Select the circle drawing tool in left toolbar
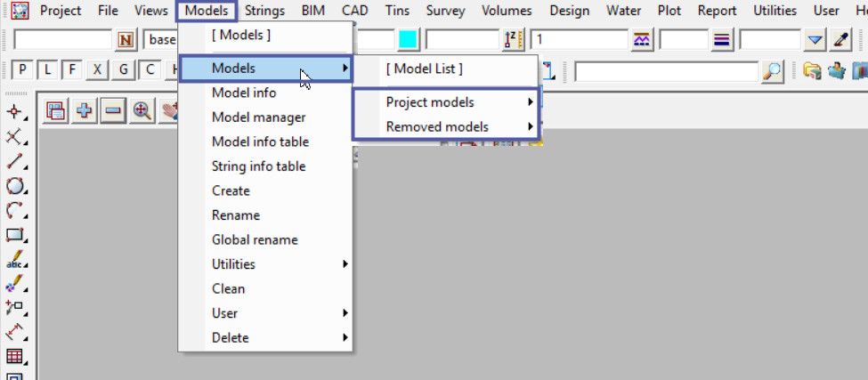 tap(14, 186)
